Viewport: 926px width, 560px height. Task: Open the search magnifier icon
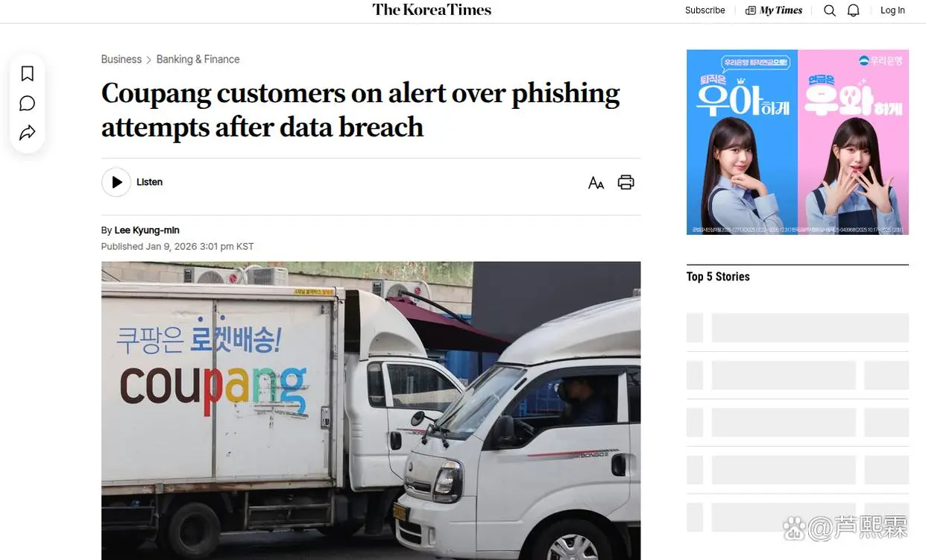830,10
